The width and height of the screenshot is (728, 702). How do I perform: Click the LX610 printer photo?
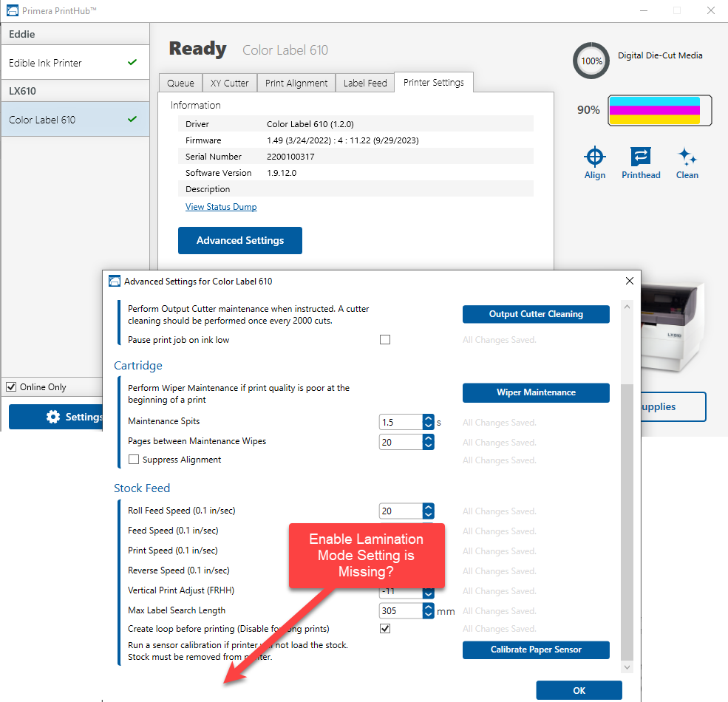coord(673,327)
